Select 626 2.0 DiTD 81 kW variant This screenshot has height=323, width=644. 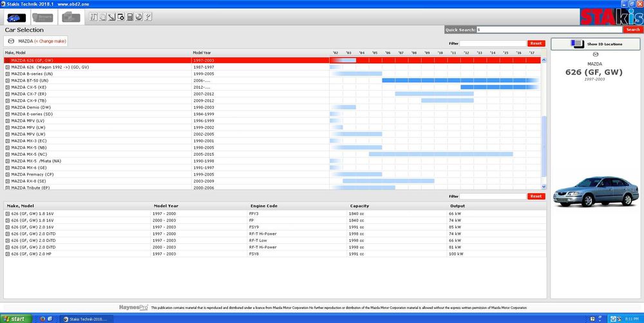pyautogui.click(x=275, y=247)
